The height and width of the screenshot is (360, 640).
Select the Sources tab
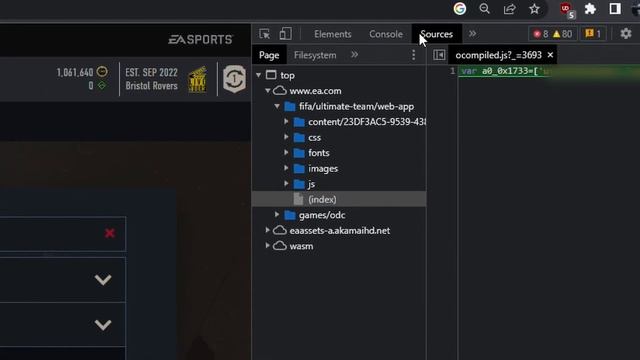pyautogui.click(x=436, y=34)
